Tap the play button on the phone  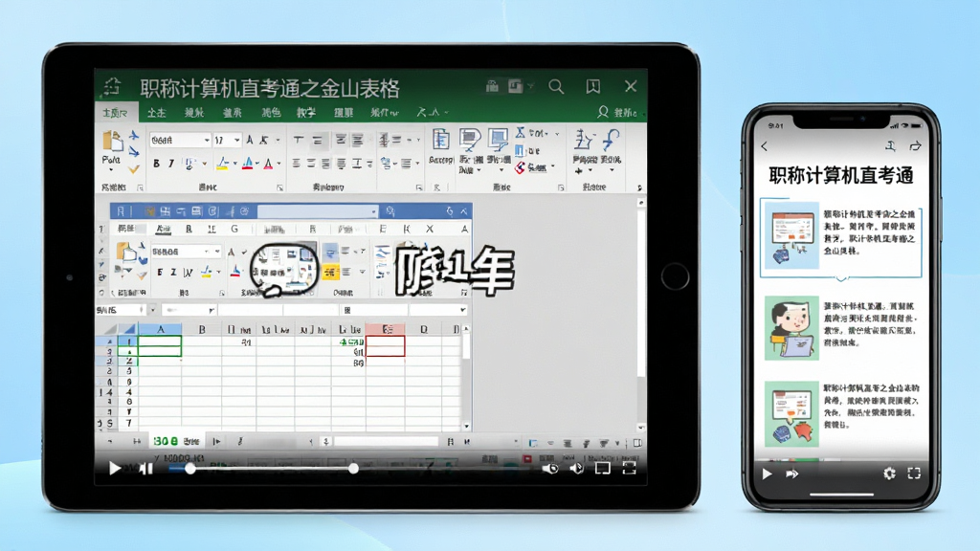point(767,474)
